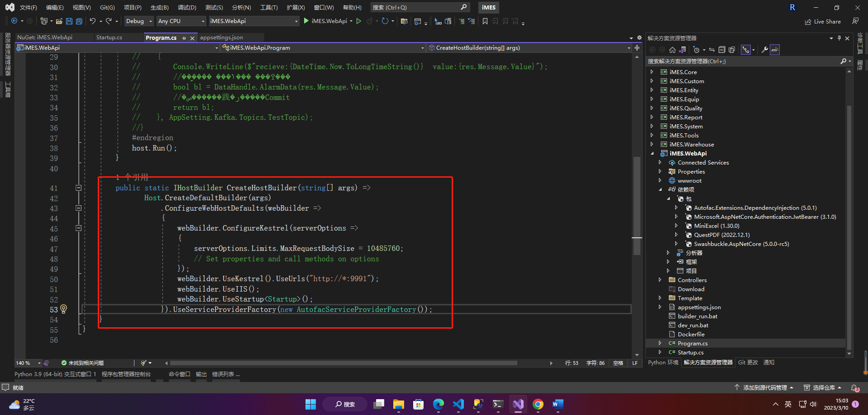Open the Git 更改 panel tab
The width and height of the screenshot is (868, 415).
(748, 363)
